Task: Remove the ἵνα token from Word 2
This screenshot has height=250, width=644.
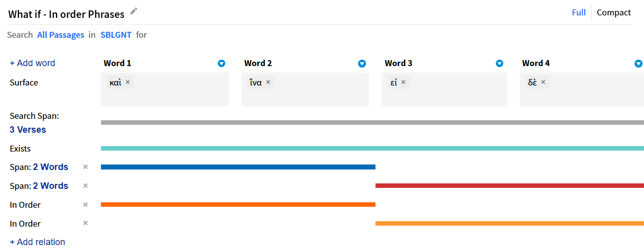Action: tap(268, 82)
